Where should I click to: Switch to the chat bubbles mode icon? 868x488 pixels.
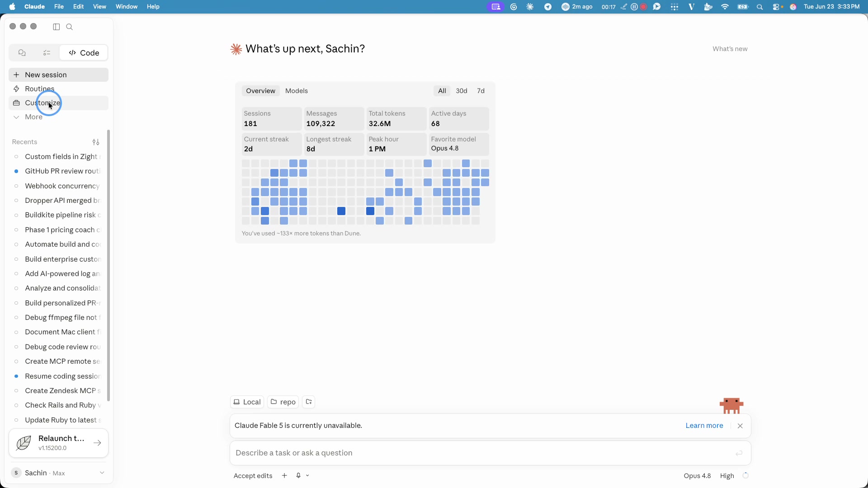coord(22,53)
